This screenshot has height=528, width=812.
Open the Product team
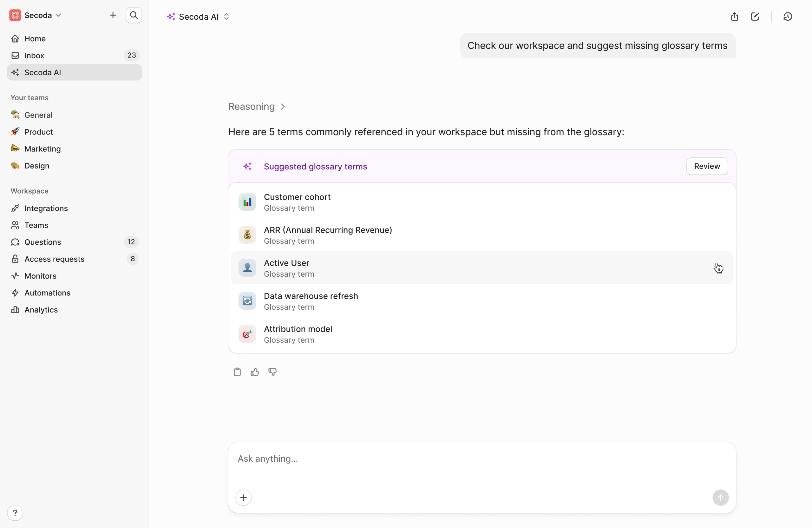74,132
